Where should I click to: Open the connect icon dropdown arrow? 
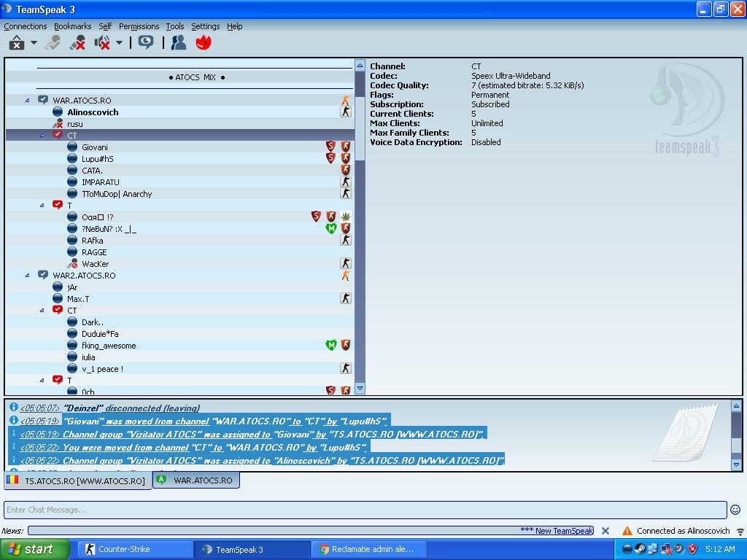point(34,42)
